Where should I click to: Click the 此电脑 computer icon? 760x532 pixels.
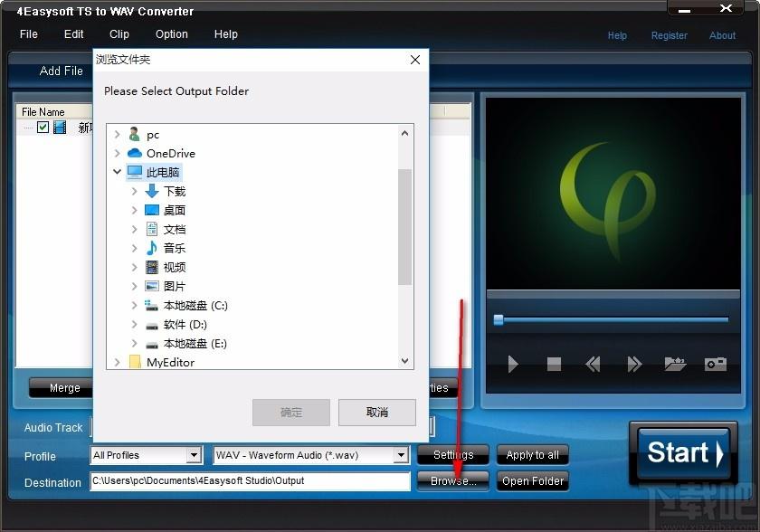tap(134, 172)
